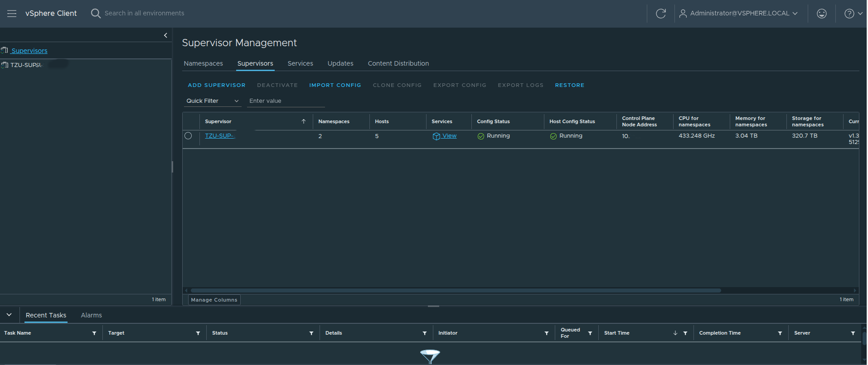Screen dimensions: 868x365
Task: Click the RESTORE button
Action: 570,85
